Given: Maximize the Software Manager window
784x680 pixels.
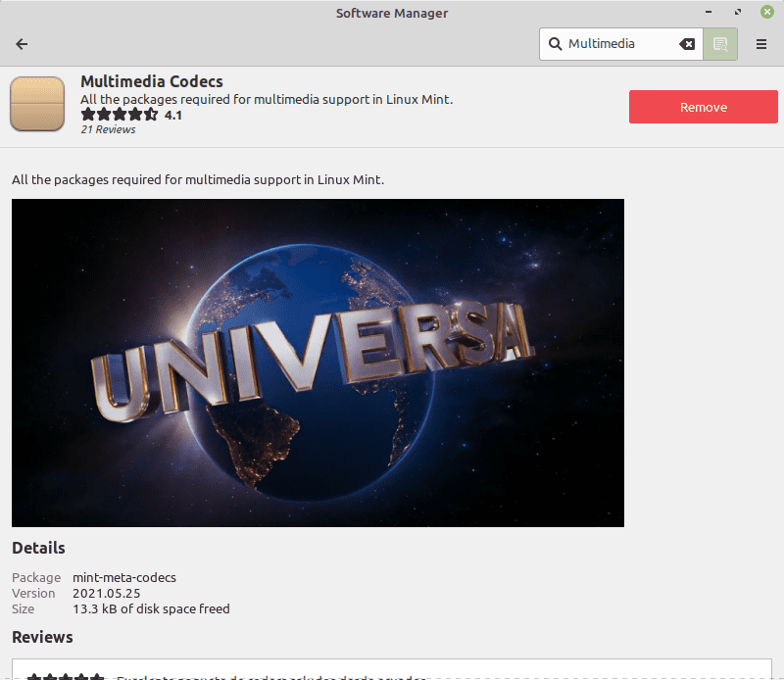Looking at the screenshot, I should 738,12.
